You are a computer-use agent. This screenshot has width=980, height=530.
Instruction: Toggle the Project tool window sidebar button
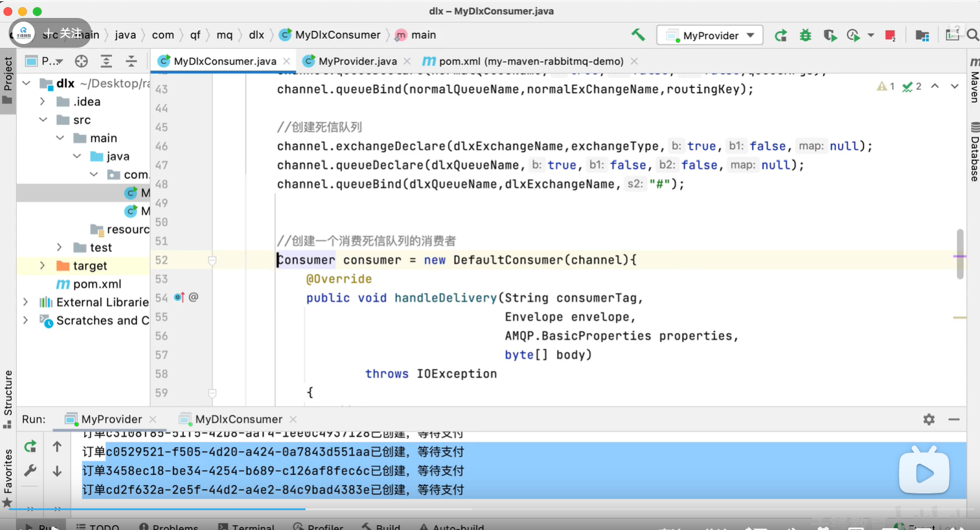pos(8,81)
